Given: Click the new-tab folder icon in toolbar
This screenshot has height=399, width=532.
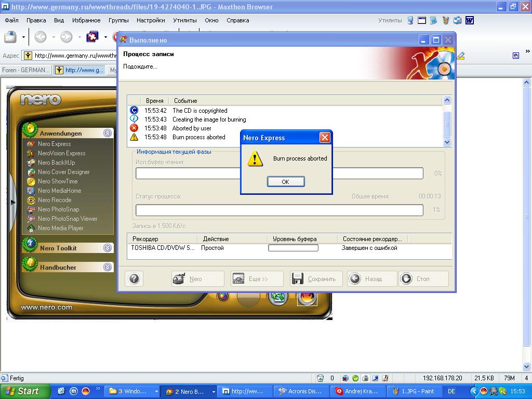Looking at the screenshot, I should (x=10, y=37).
